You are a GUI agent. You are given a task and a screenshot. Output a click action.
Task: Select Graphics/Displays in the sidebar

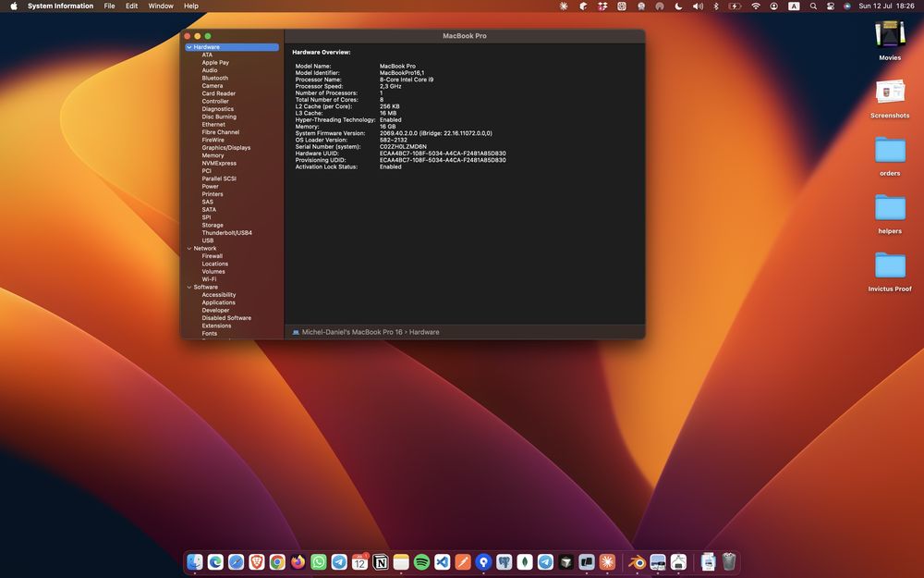[x=226, y=147]
